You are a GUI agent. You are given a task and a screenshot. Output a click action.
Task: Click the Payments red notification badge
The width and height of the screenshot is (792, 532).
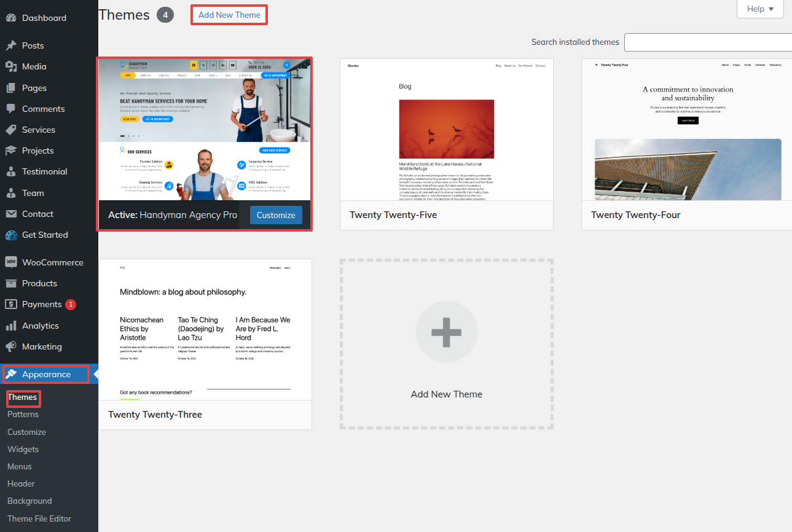click(71, 304)
